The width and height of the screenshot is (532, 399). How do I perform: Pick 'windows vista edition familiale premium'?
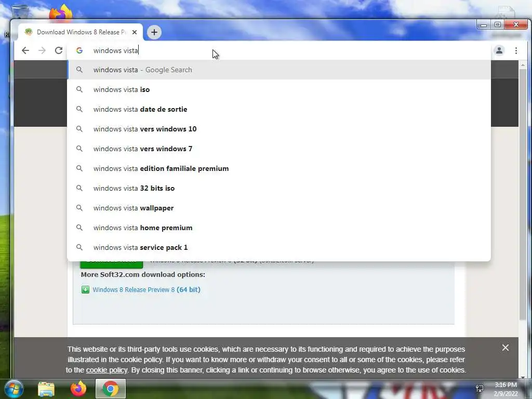click(x=279, y=168)
